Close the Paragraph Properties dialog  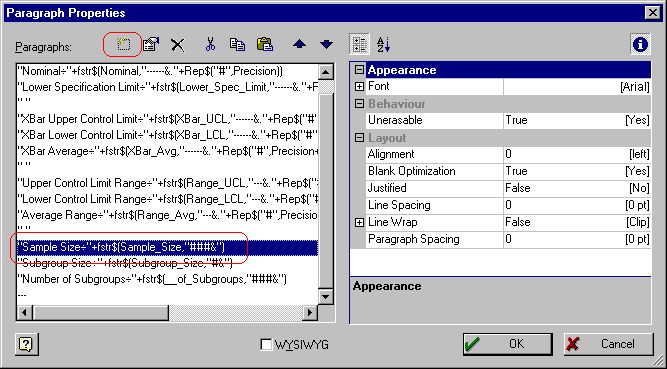653,13
